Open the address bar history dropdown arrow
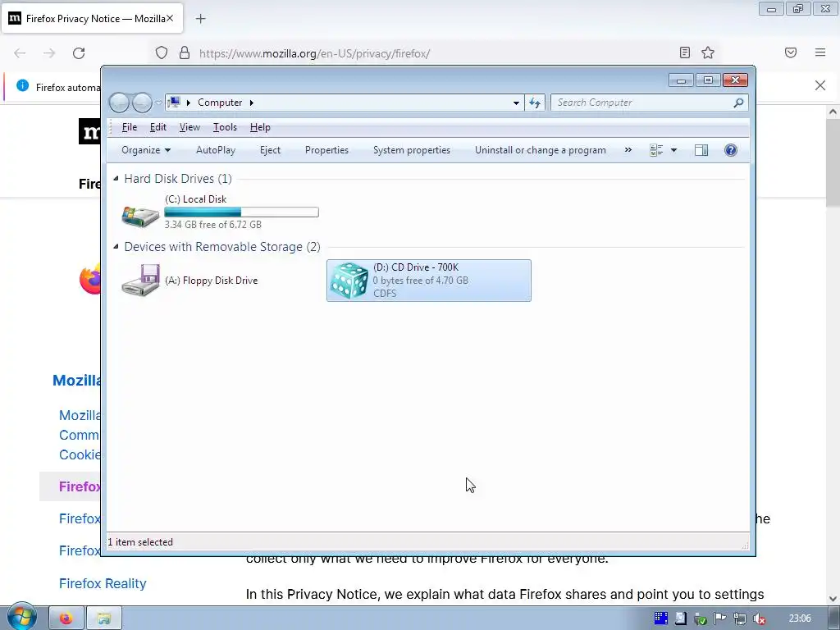The image size is (840, 630). point(516,103)
